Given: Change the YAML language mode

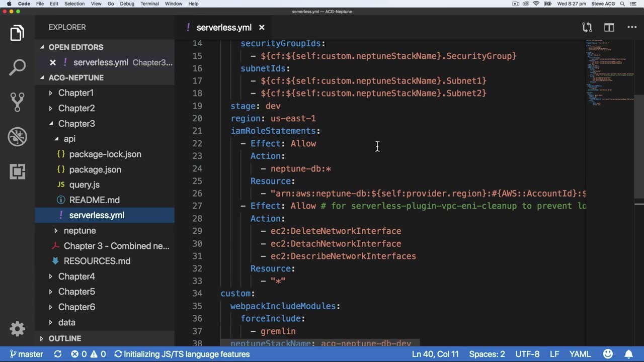Looking at the screenshot, I should point(580,354).
